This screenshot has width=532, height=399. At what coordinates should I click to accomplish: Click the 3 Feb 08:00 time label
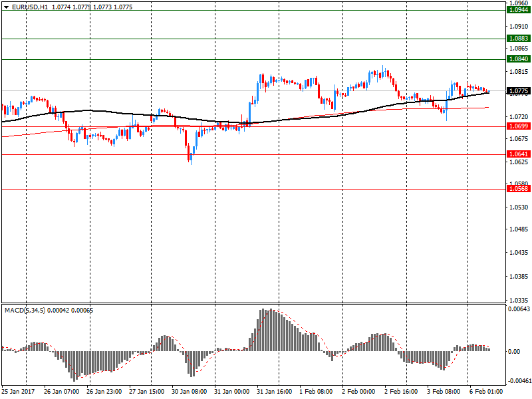tap(444, 392)
